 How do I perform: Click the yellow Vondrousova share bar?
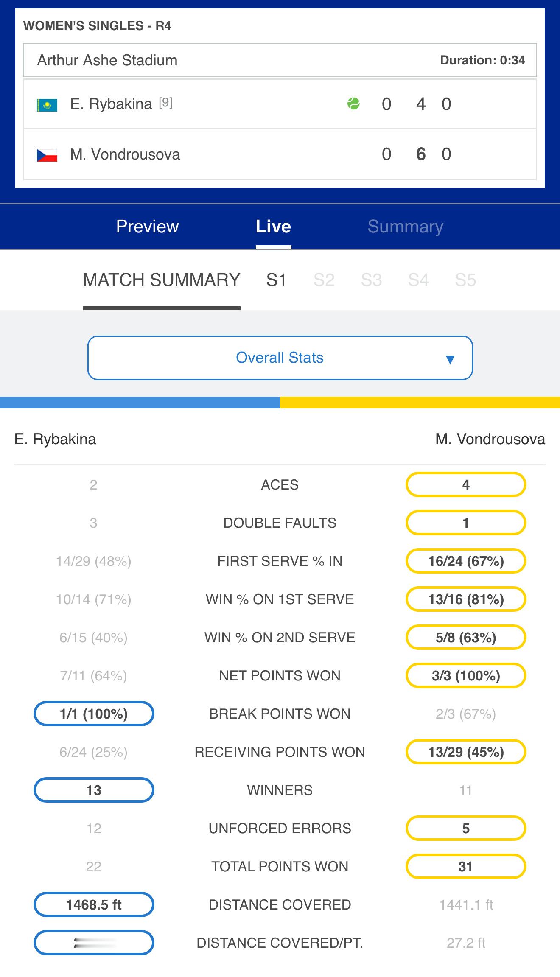[420, 402]
